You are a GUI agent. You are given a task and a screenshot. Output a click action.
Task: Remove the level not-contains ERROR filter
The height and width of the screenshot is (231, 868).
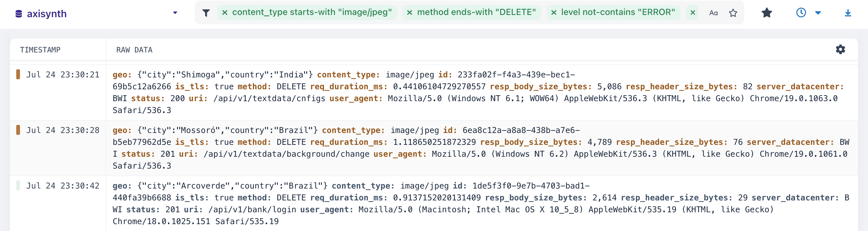[554, 12]
